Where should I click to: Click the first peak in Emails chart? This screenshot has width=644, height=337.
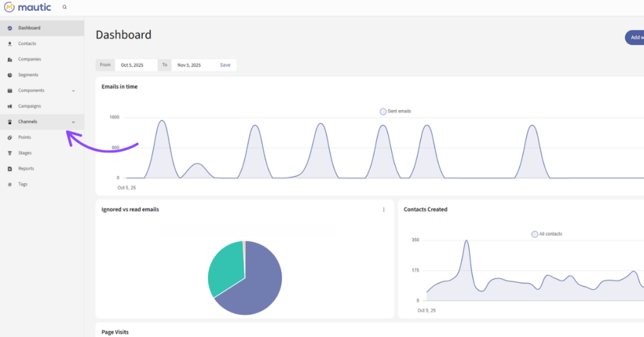click(x=162, y=121)
